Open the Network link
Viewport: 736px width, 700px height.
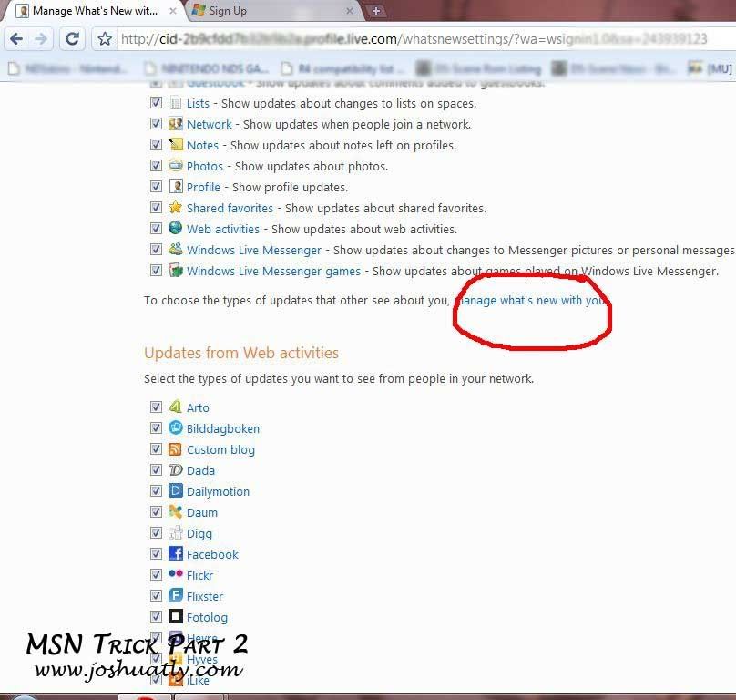point(210,125)
